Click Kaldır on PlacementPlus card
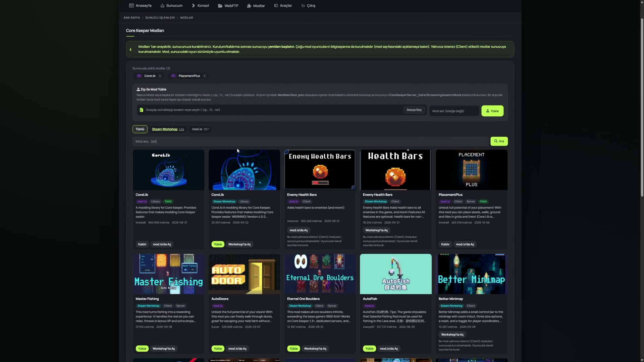The image size is (644, 362). point(445,244)
